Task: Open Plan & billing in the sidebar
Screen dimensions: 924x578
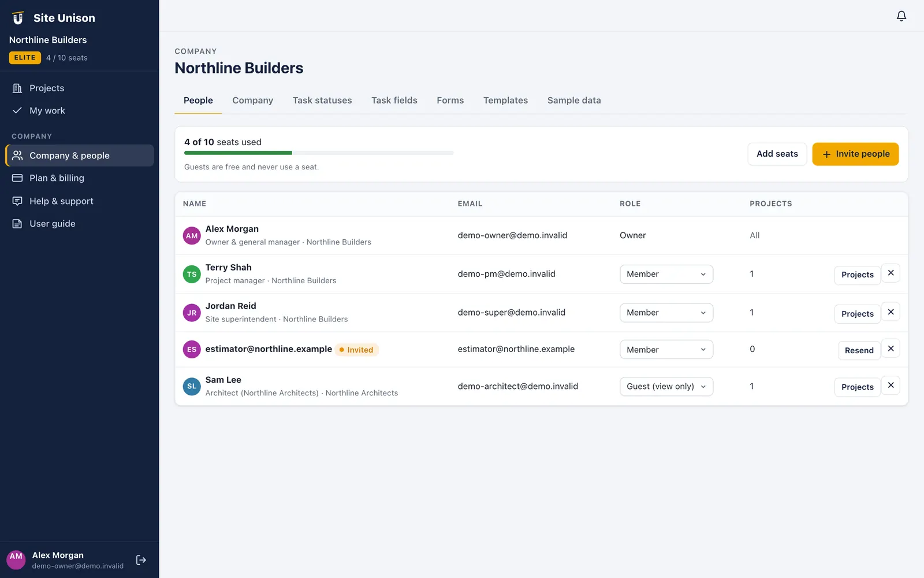Action: [80, 178]
